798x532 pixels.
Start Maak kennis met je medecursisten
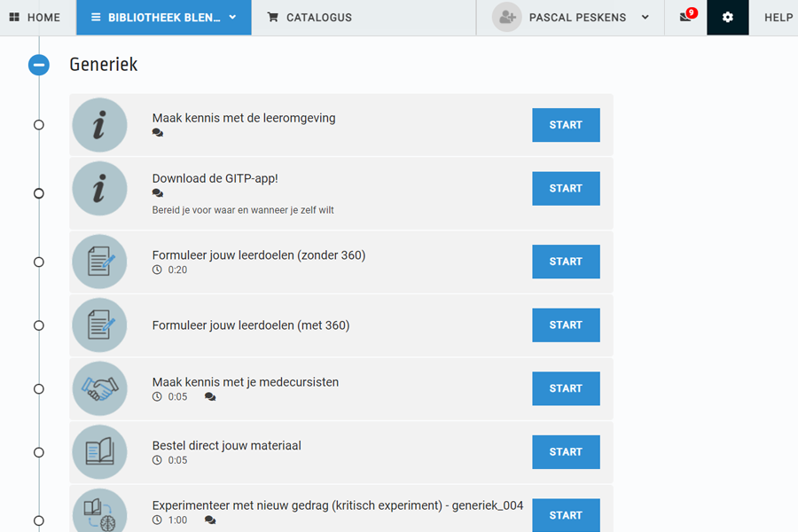pyautogui.click(x=566, y=388)
